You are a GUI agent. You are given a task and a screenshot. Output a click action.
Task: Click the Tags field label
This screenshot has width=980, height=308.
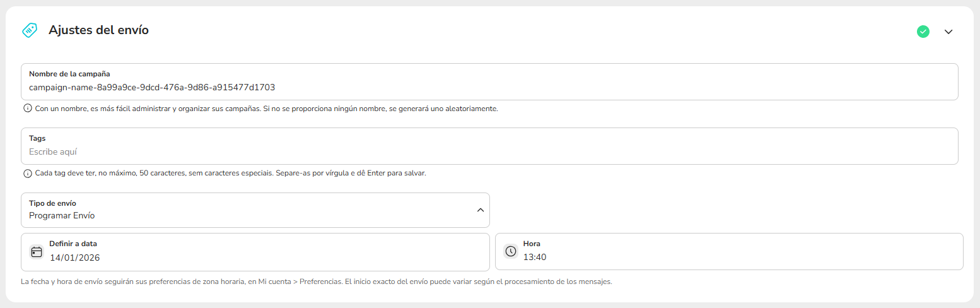(37, 138)
